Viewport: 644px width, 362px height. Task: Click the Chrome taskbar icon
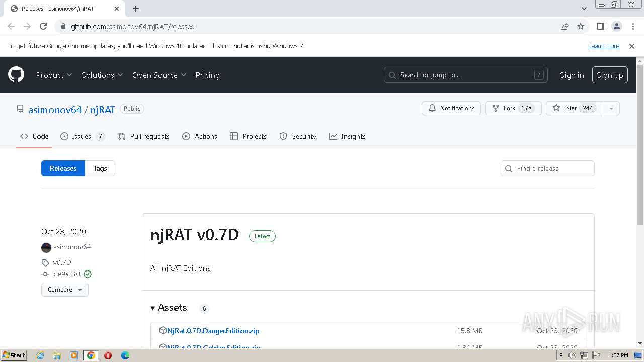click(91, 355)
